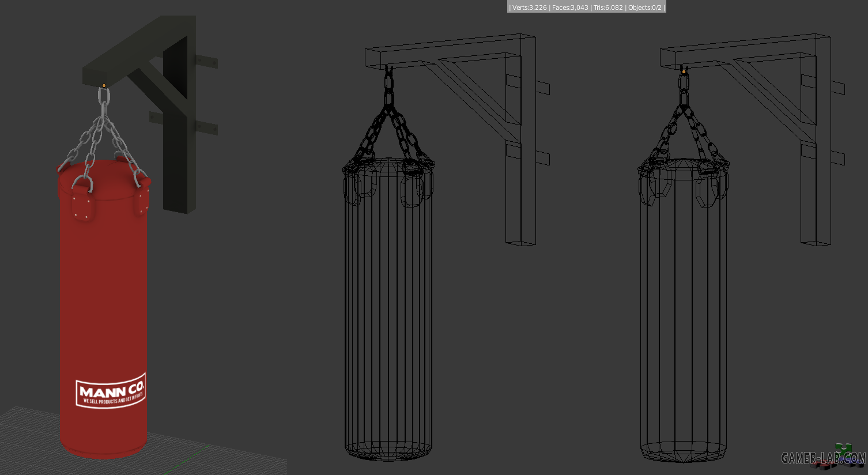Click the "Faces:3,043" statistics text
868x475 pixels.
(x=570, y=7)
